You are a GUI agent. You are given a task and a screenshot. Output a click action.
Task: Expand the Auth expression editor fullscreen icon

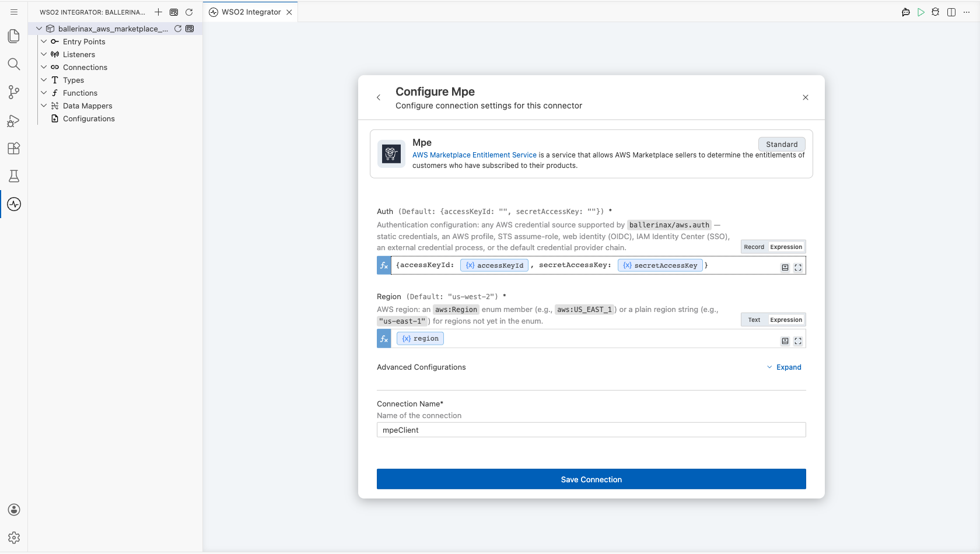click(x=798, y=267)
